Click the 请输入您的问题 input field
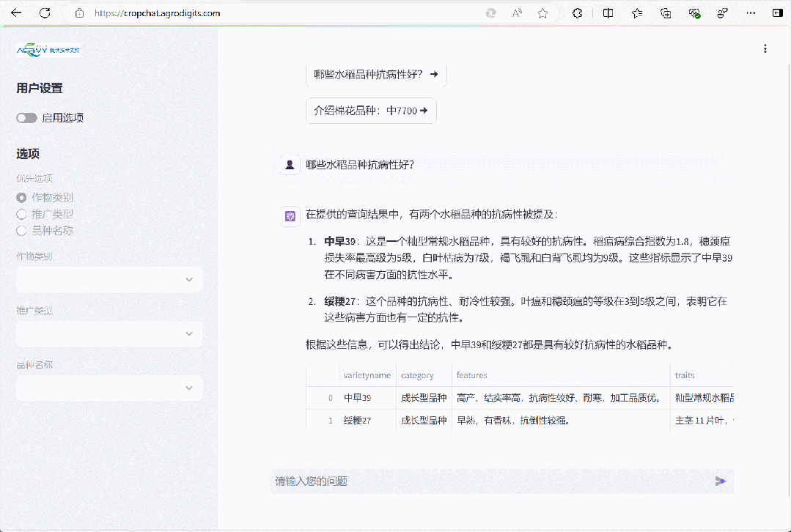Viewport: 791px width, 532px height. coord(484,481)
